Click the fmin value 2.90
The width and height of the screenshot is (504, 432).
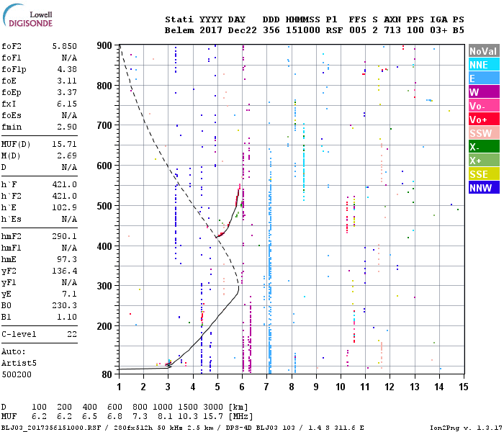pos(67,127)
